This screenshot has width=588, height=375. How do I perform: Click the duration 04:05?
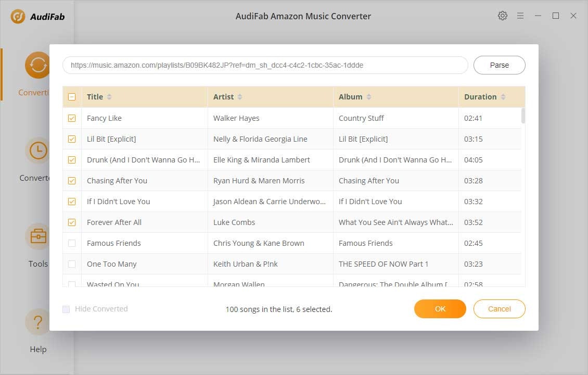(x=473, y=160)
